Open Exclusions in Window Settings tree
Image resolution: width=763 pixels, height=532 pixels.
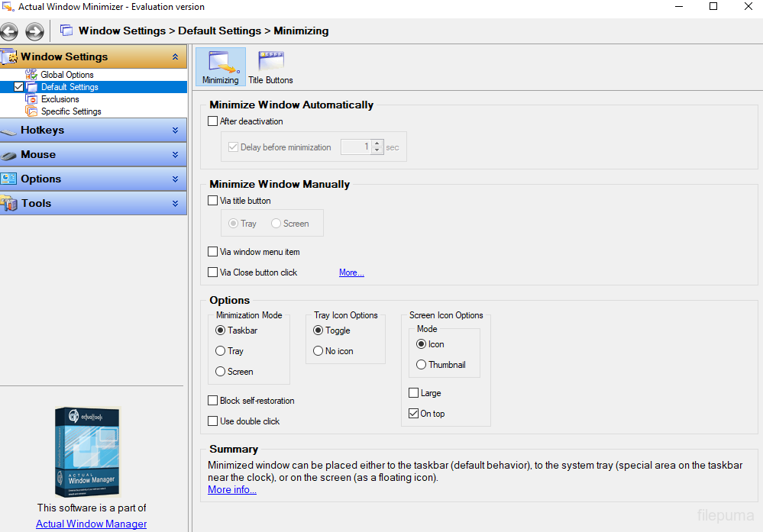60,99
